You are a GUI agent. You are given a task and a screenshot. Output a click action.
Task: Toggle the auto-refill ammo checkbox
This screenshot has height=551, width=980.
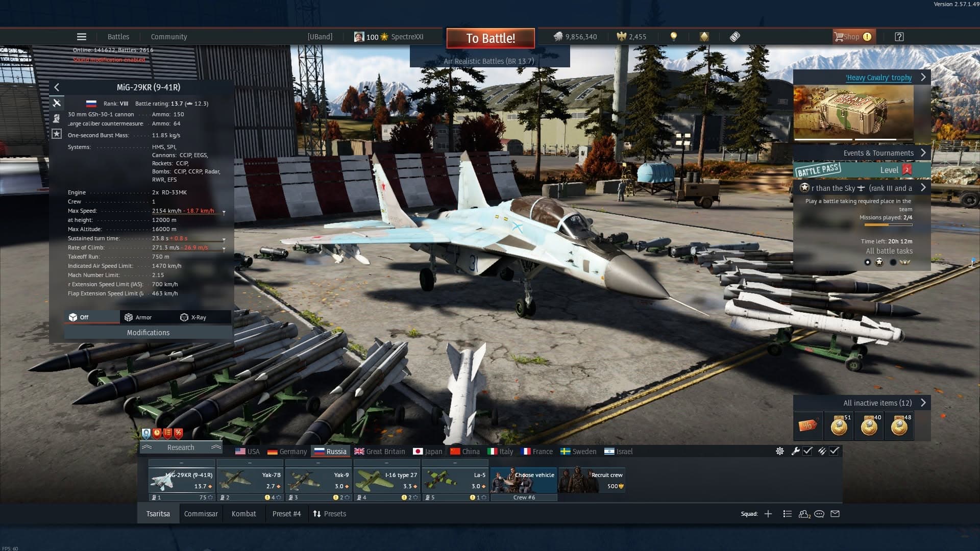click(834, 451)
